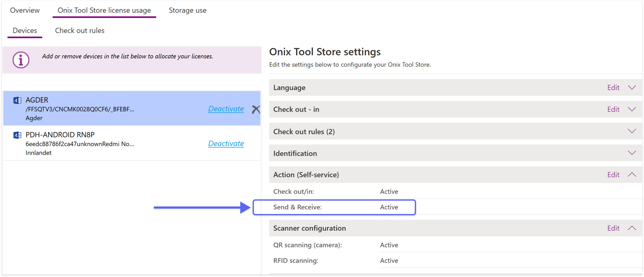The image size is (644, 277).
Task: Expand the Check out rules (2) chevron
Action: (x=632, y=131)
